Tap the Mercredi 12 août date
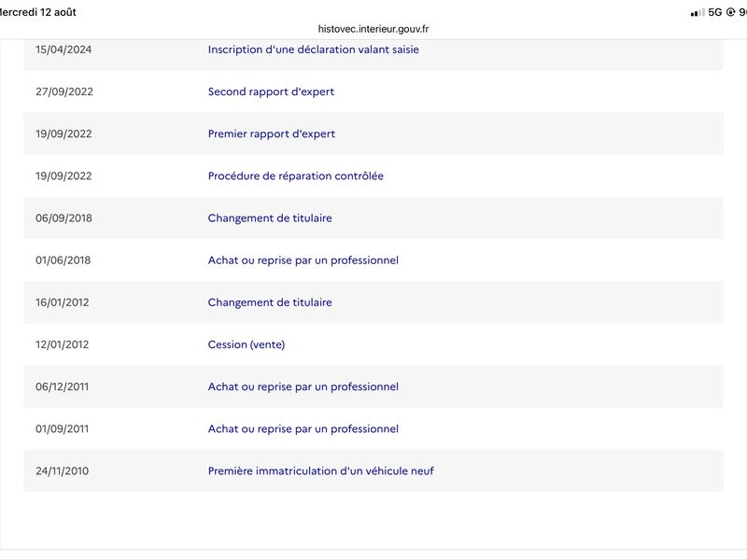 37,12
